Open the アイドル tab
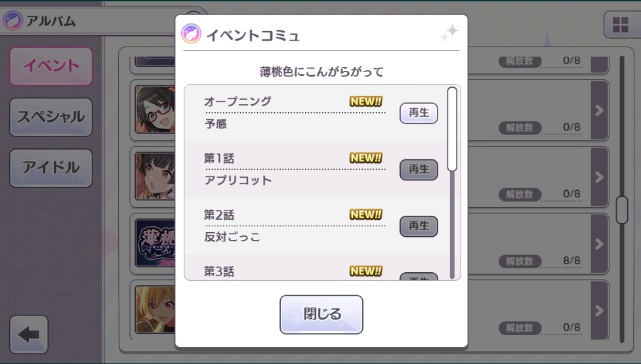Screen dimensions: 641x364 tap(51, 168)
